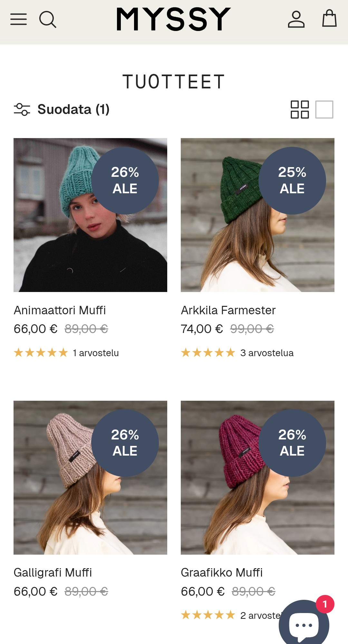View the green Arkkila Farmester photo

pyautogui.click(x=257, y=215)
